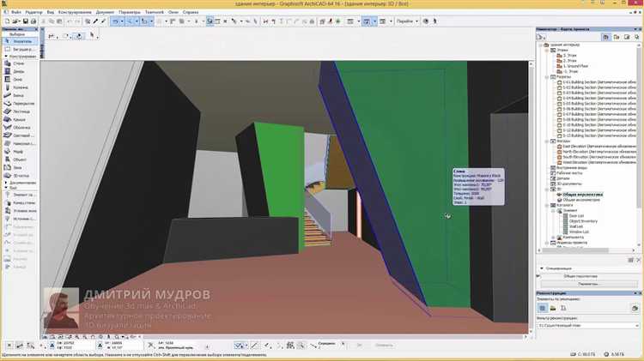Screen dimensions: 644x361
Task: Collapse the Этажи node in Navigator
Action: (x=547, y=50)
